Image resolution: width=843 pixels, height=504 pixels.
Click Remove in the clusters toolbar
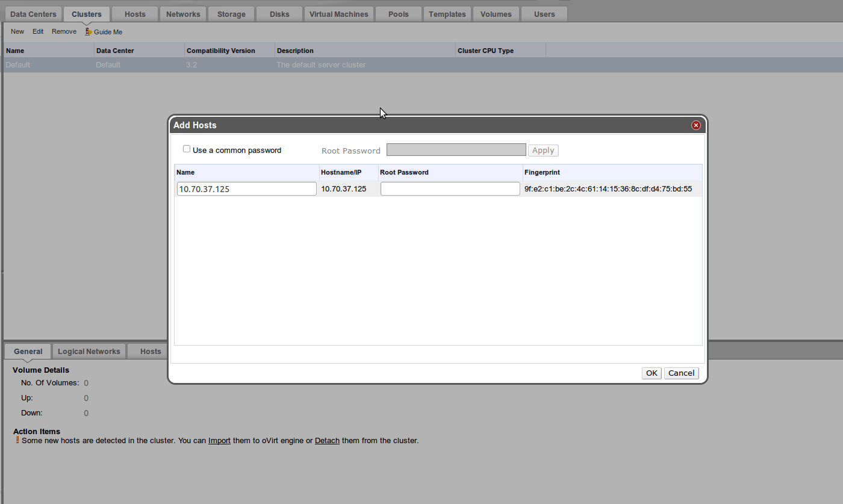[x=64, y=31]
